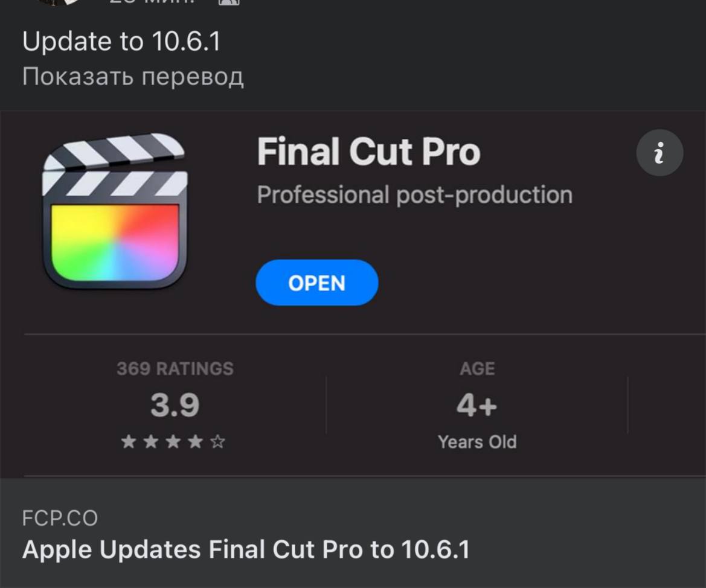The image size is (706, 588).
Task: Click the 3.9 rating score
Action: [x=175, y=405]
